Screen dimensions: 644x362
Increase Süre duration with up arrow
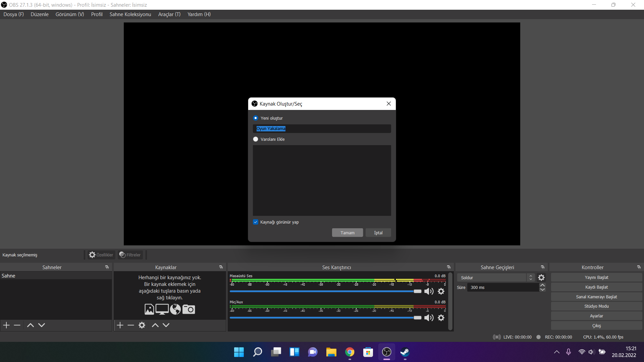(542, 285)
